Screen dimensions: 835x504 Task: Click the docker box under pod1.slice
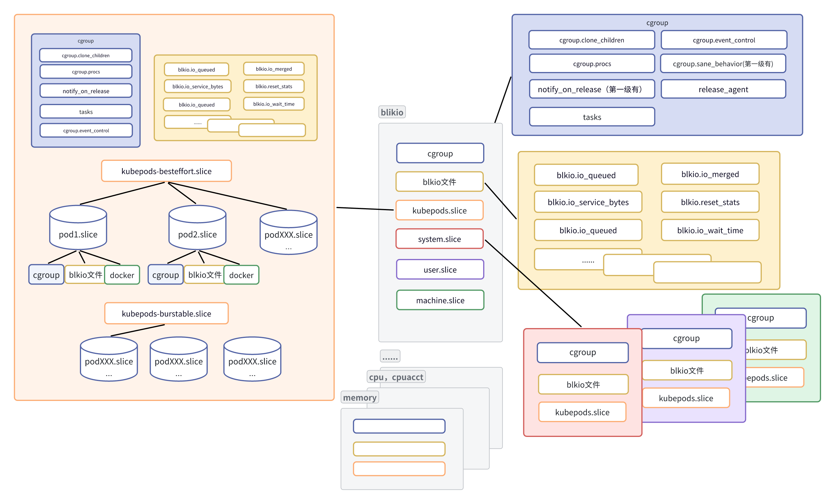click(122, 275)
